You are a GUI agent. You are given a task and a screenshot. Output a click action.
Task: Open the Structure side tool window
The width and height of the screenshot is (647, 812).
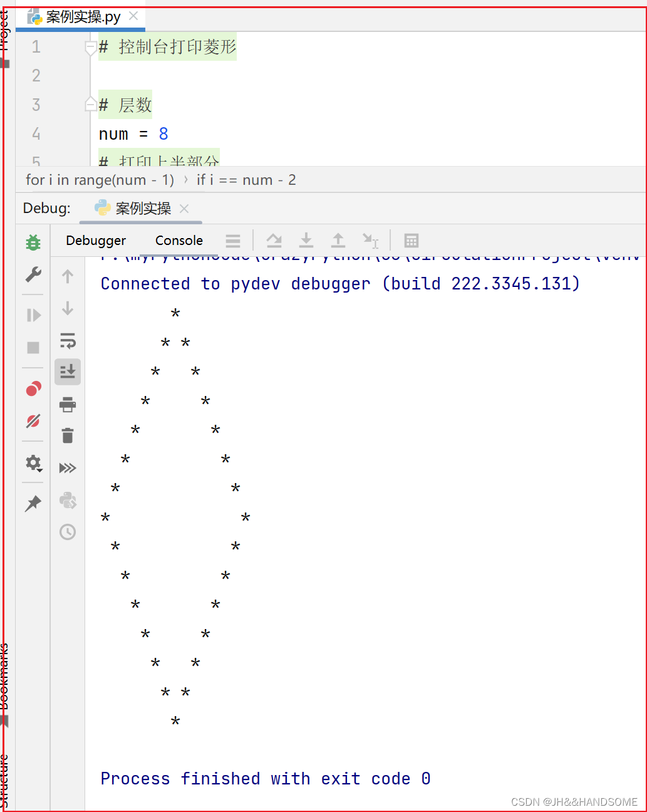(x=5, y=782)
